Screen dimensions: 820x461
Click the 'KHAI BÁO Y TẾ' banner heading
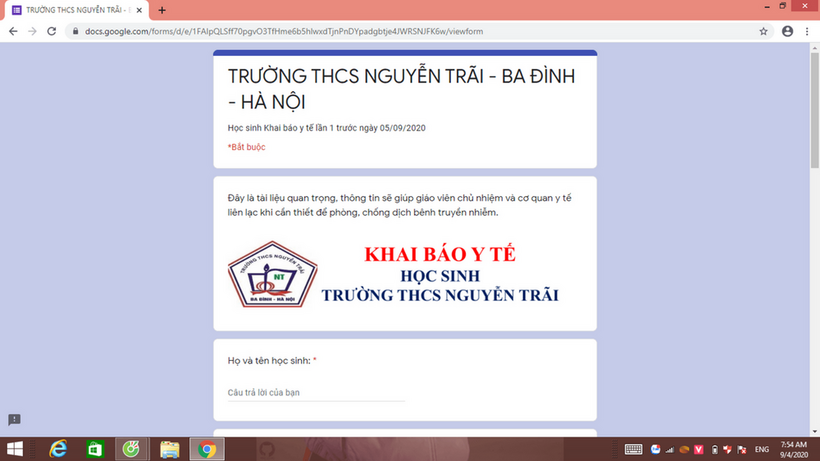440,254
